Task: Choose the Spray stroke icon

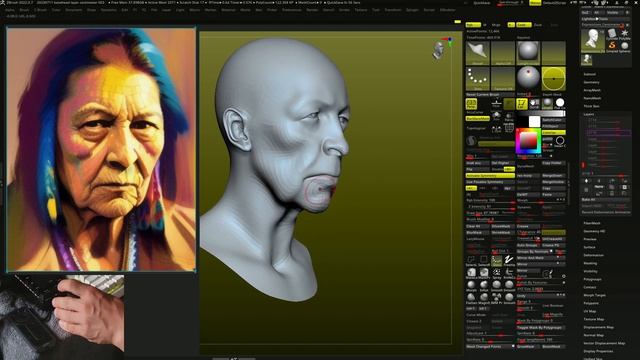Action: pos(496,273)
